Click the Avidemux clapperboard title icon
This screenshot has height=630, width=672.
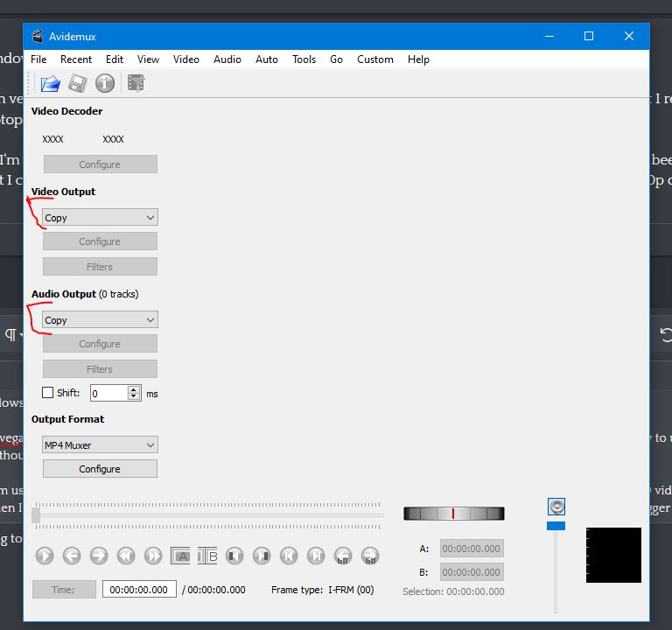[x=38, y=36]
